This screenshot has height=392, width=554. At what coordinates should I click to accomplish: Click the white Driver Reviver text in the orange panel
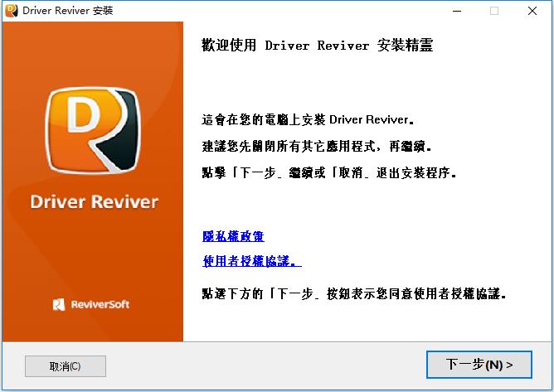pos(95,201)
